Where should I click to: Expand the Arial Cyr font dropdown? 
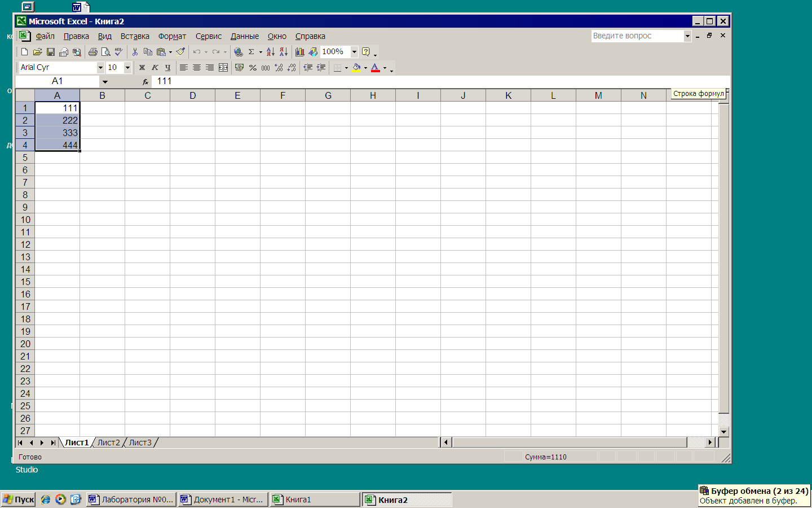point(100,68)
